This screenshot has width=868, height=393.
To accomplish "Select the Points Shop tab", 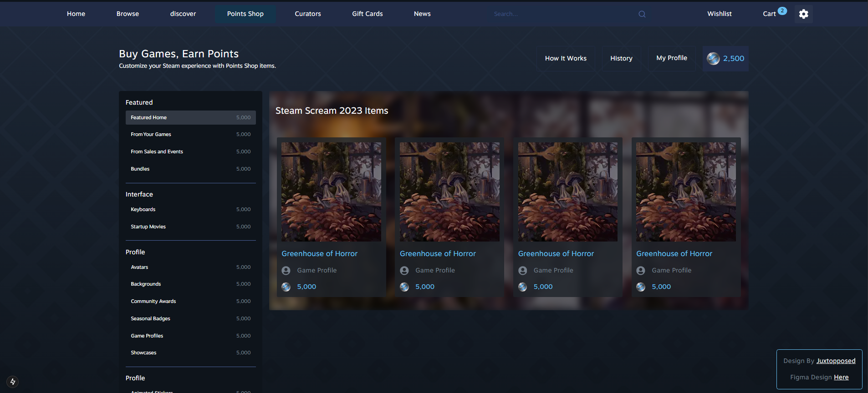I will 245,14.
